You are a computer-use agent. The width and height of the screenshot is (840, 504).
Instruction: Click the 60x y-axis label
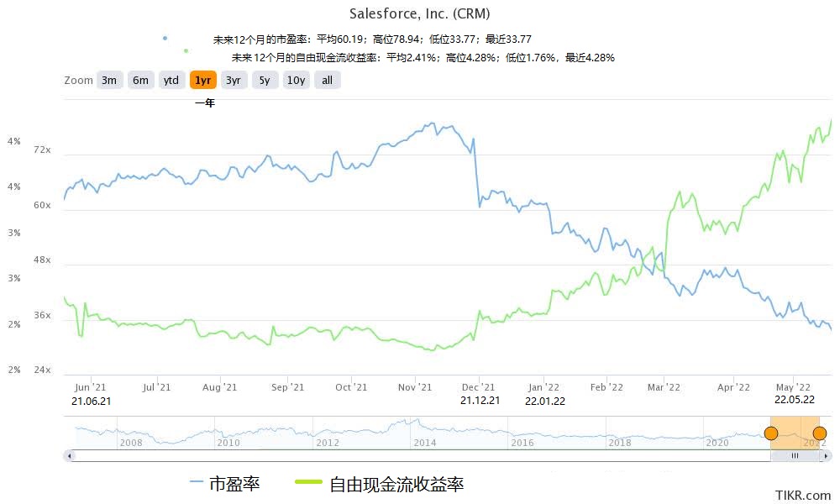[42, 205]
